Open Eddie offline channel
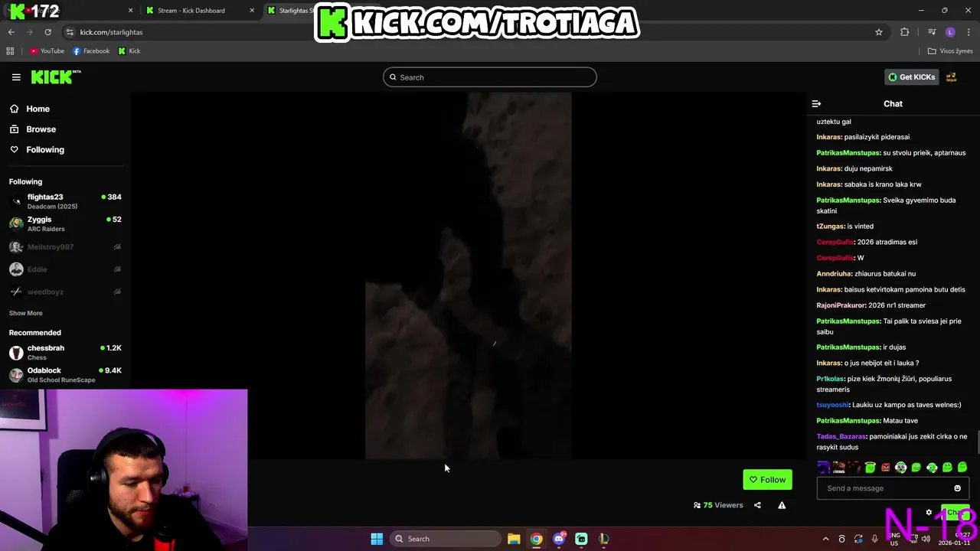The image size is (980, 551). (65, 269)
